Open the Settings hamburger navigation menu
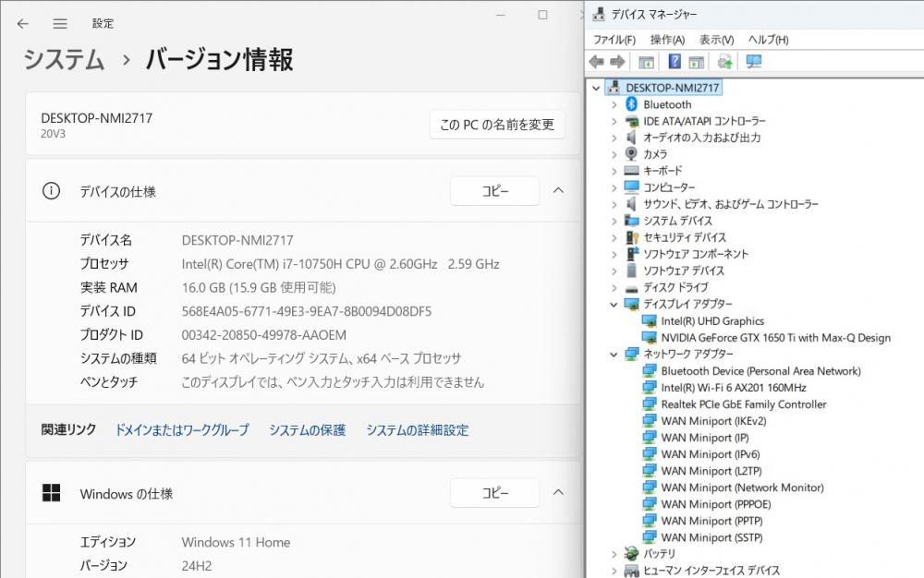The image size is (924, 578). (x=60, y=23)
